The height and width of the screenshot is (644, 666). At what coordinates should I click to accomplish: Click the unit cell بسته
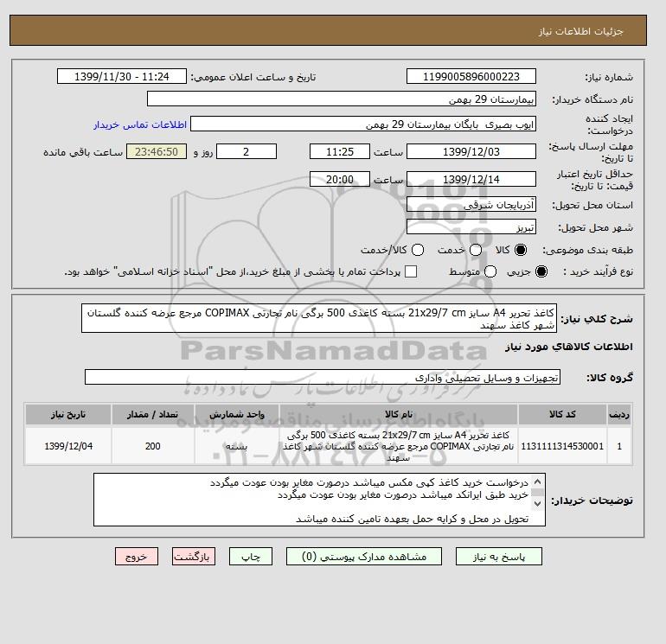tap(237, 446)
